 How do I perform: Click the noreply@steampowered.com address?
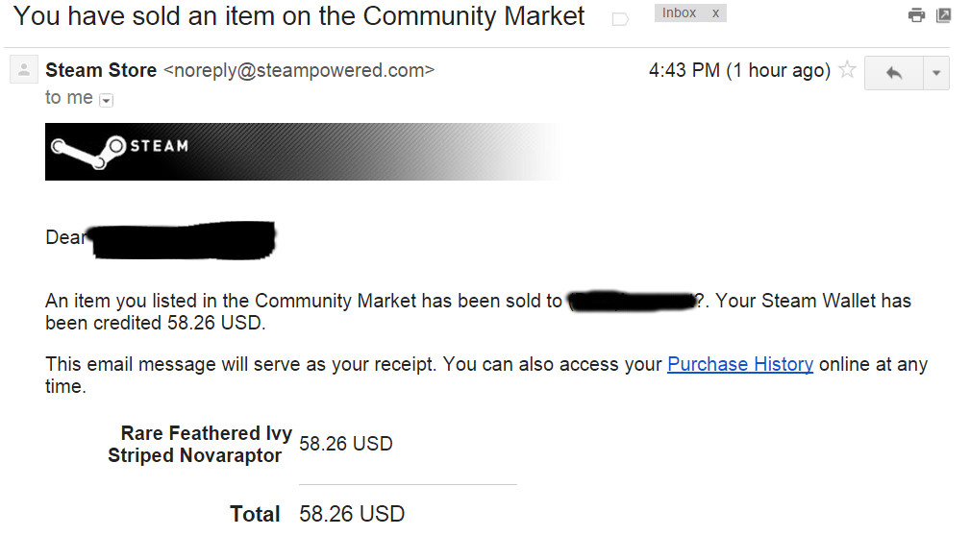(x=299, y=70)
